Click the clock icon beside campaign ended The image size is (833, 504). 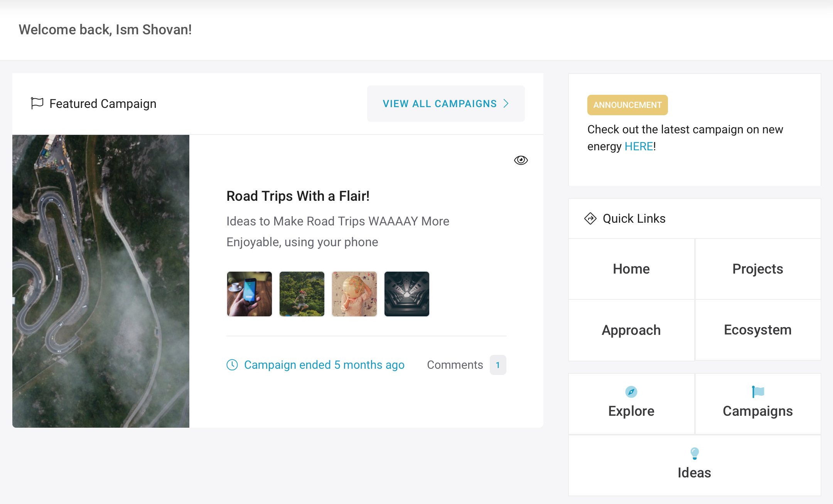pyautogui.click(x=232, y=365)
